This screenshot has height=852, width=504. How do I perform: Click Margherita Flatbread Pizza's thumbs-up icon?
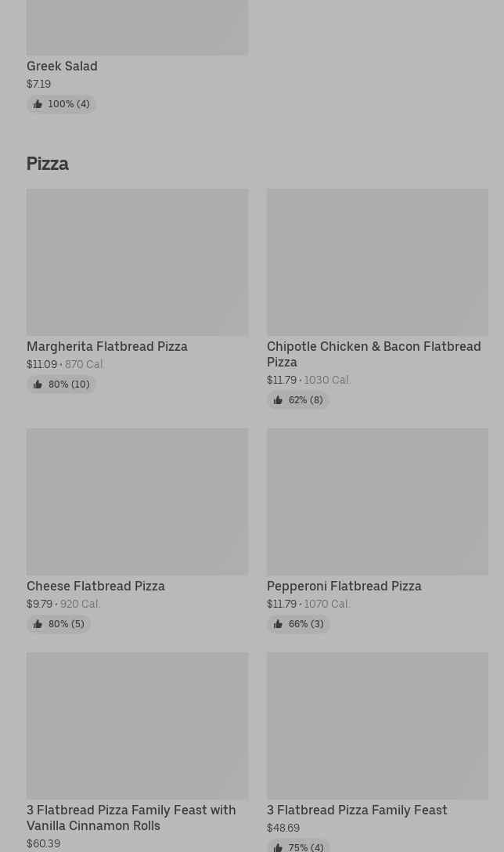pos(38,384)
